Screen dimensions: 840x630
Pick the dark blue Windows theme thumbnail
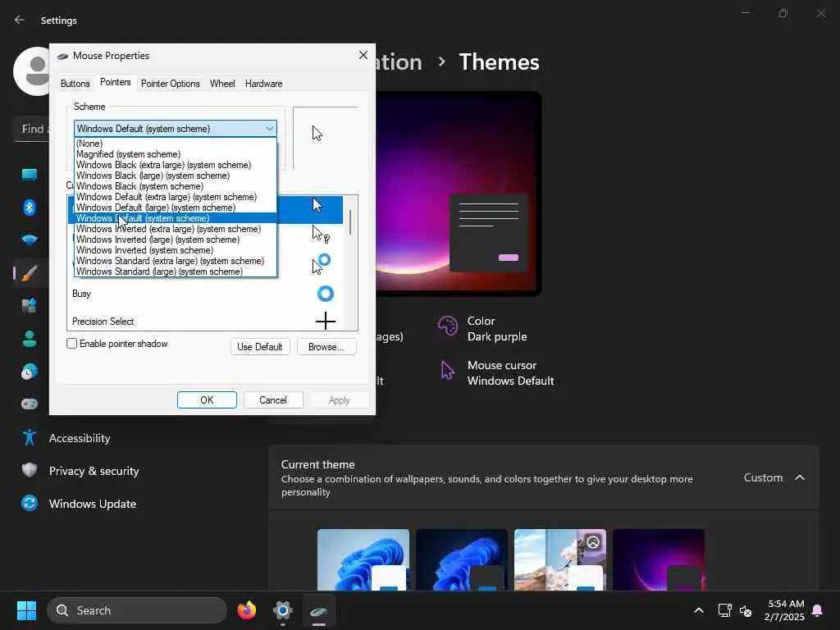[462, 559]
